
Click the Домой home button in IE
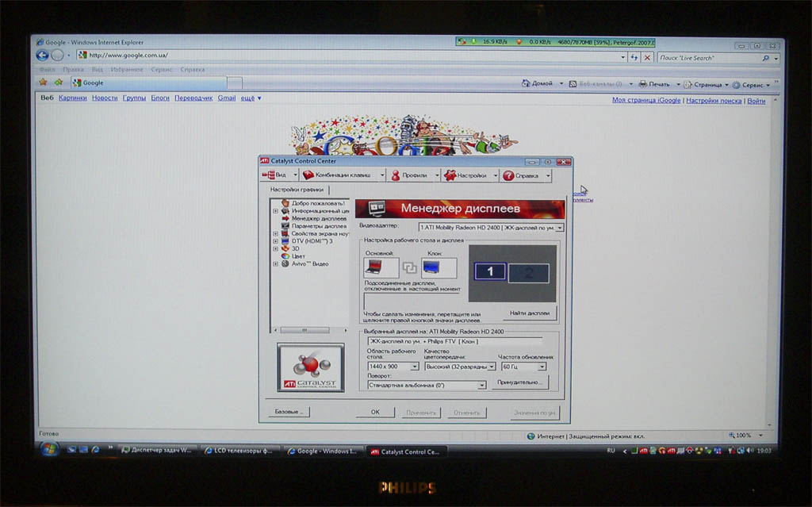[x=537, y=83]
